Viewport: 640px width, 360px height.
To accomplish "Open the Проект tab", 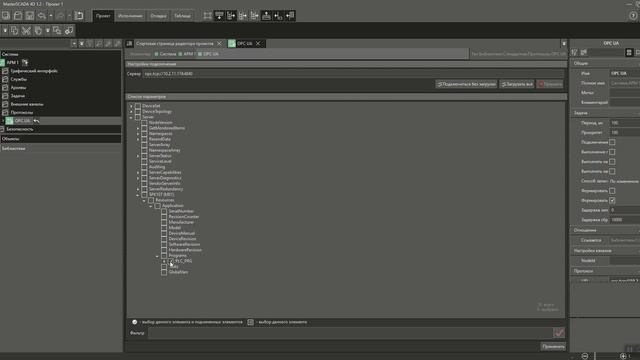I will pyautogui.click(x=103, y=16).
